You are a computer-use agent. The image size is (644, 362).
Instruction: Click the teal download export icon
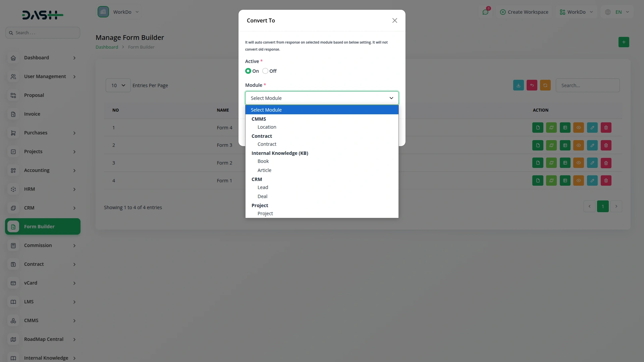coord(519,85)
